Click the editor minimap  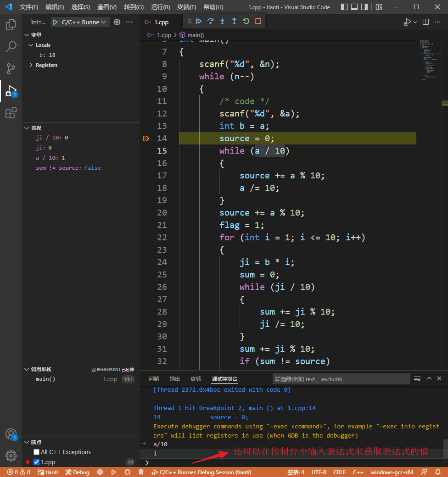pos(430,60)
